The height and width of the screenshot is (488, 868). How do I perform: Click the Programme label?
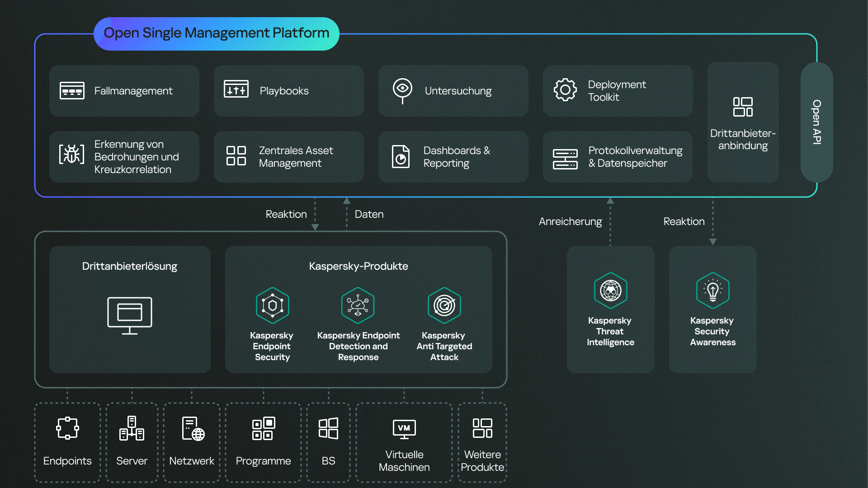[x=263, y=461]
